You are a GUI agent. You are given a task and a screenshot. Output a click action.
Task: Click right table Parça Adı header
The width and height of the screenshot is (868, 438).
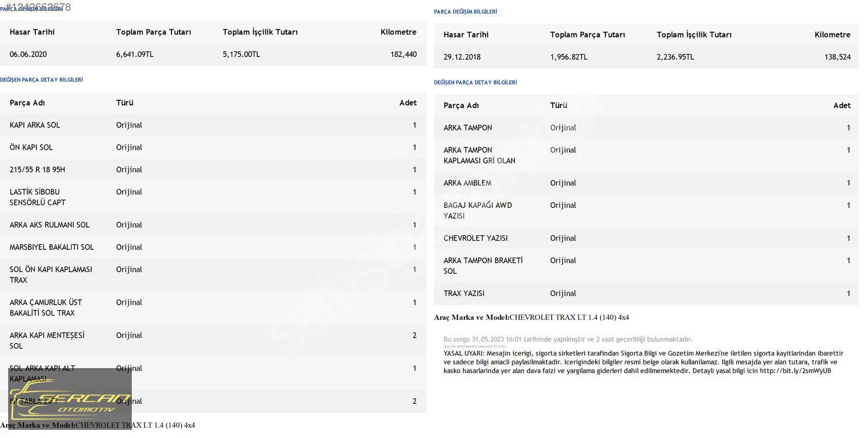coord(461,105)
